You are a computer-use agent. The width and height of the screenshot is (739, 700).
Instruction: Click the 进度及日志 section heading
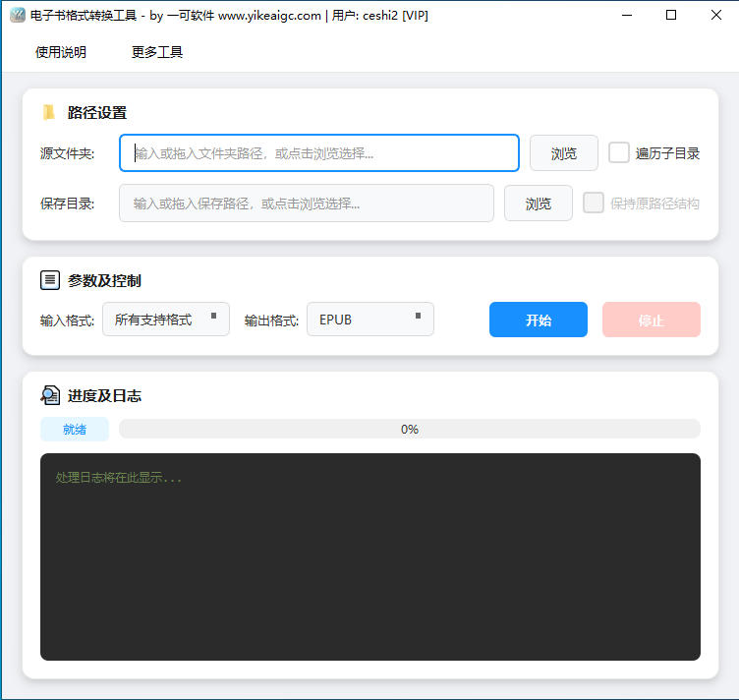(x=104, y=395)
